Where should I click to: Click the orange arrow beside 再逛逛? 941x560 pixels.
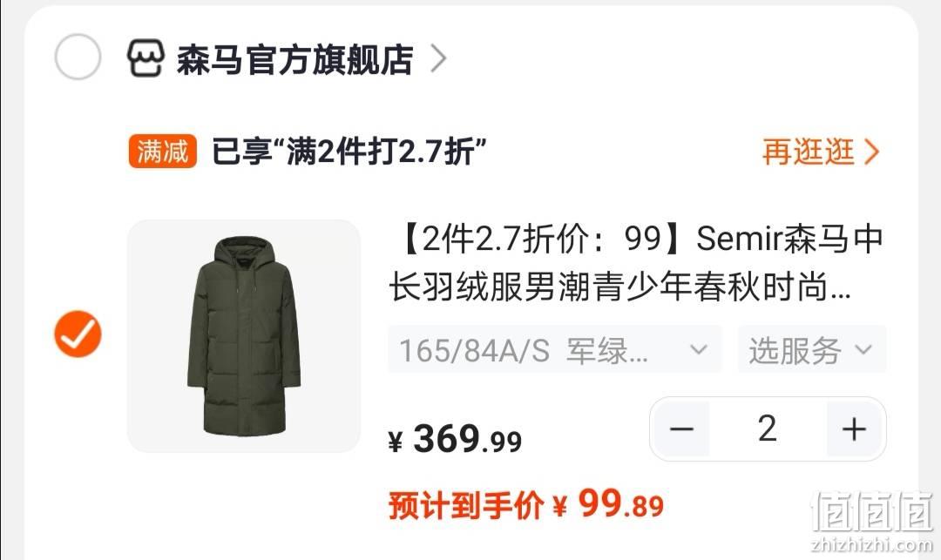[x=871, y=152]
